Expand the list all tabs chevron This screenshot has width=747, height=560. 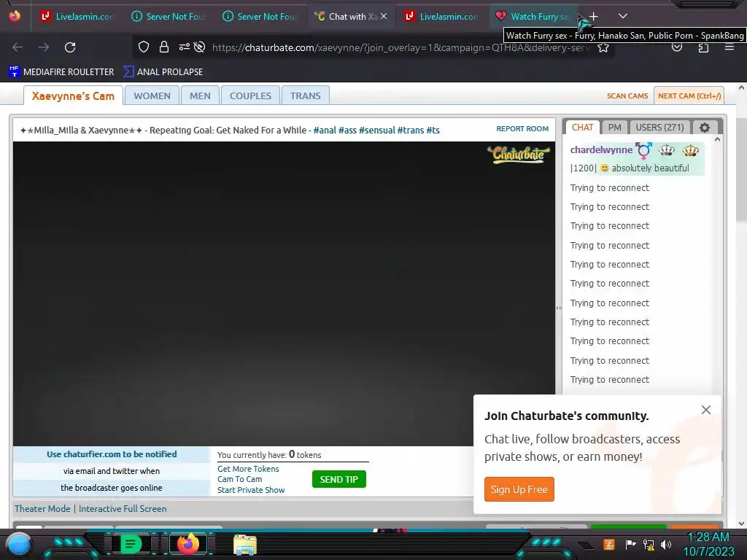click(623, 16)
